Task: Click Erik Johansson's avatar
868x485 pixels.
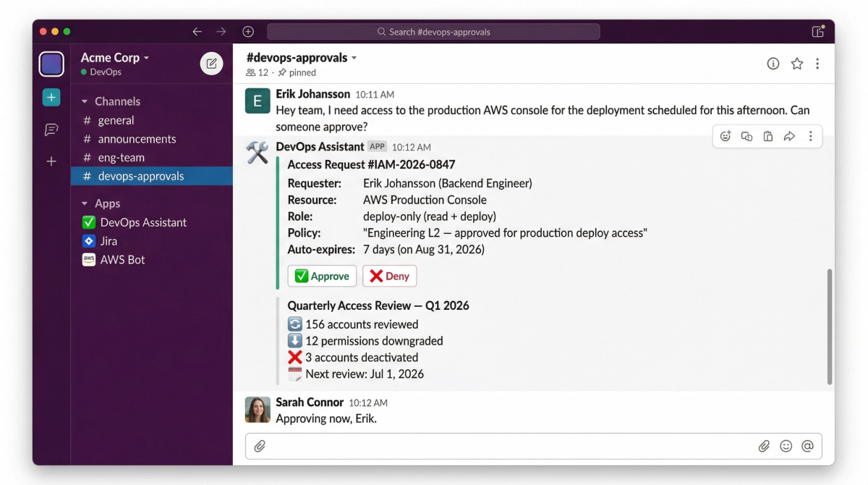Action: coord(258,101)
